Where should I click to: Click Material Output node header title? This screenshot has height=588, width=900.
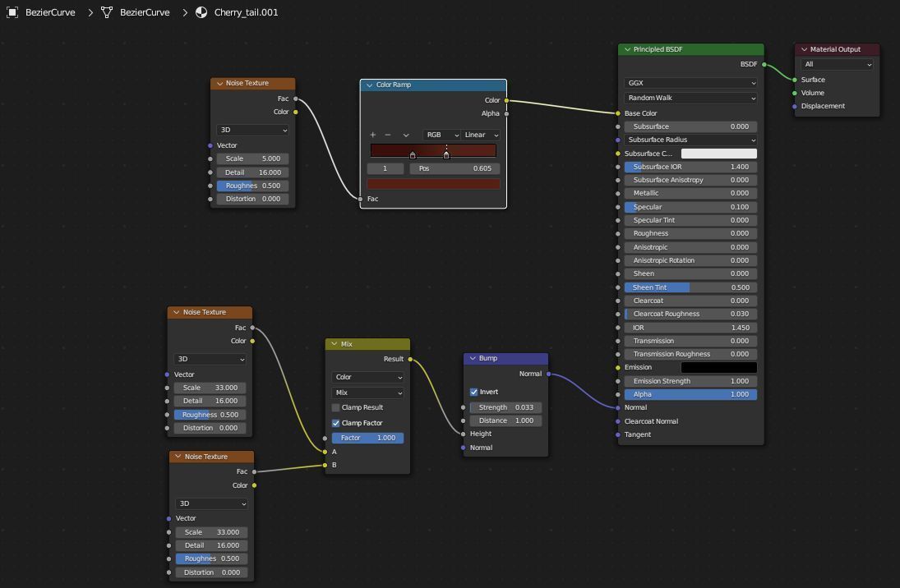pyautogui.click(x=835, y=49)
